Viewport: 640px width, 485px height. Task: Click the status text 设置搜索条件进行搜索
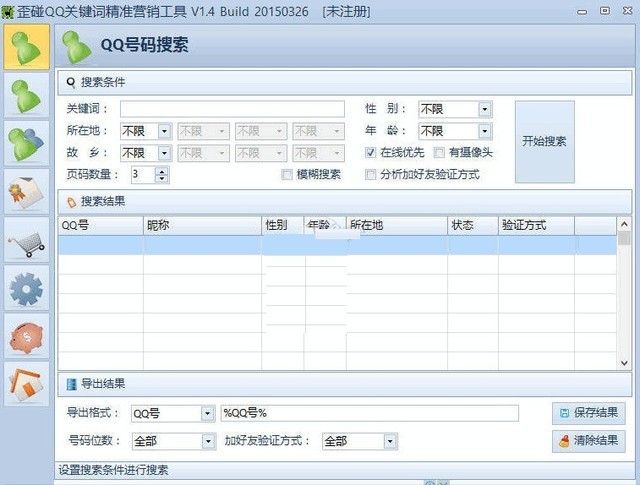[113, 470]
